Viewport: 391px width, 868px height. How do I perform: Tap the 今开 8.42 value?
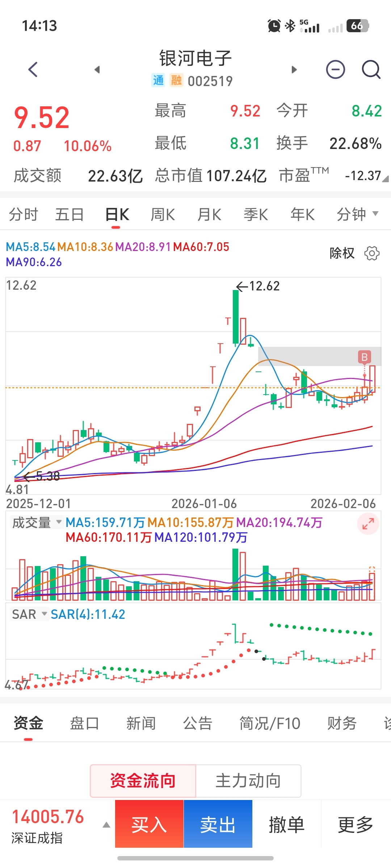[x=367, y=111]
